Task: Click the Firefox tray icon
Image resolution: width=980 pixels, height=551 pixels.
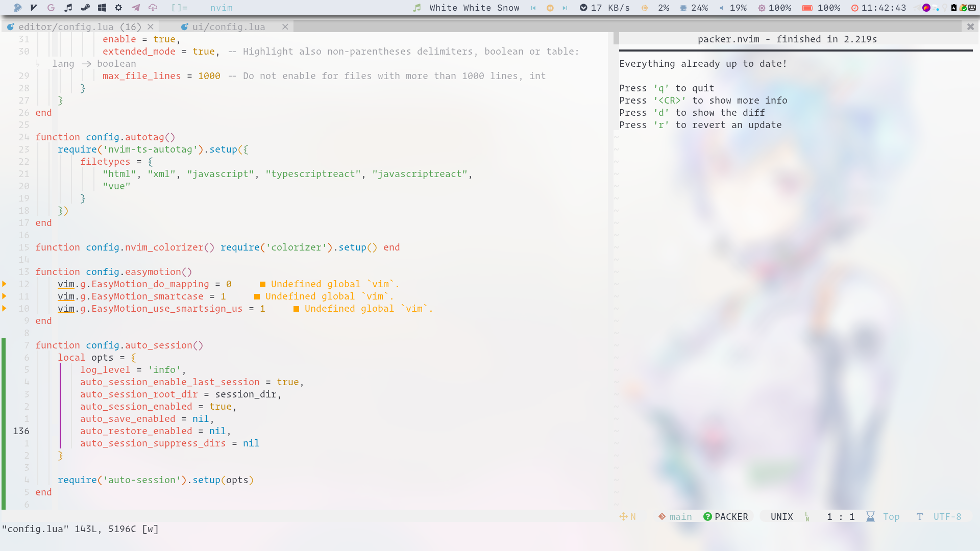Action: tap(926, 8)
